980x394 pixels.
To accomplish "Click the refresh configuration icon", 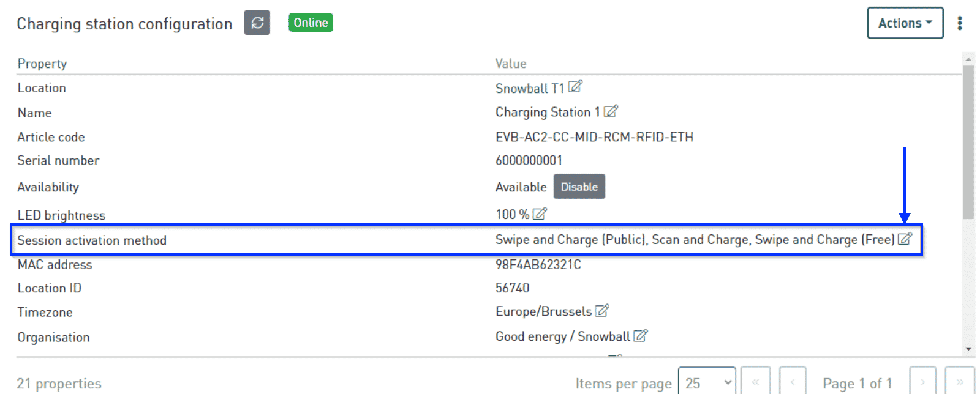I will click(257, 23).
